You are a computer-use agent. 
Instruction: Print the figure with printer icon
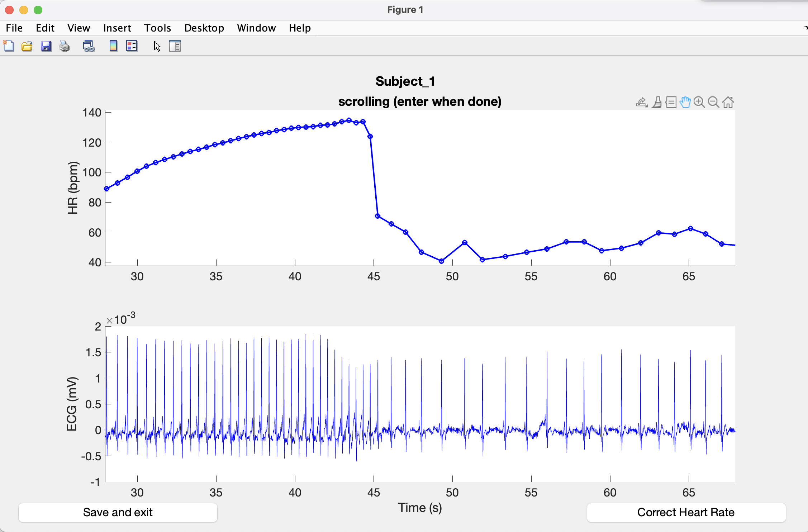point(65,46)
